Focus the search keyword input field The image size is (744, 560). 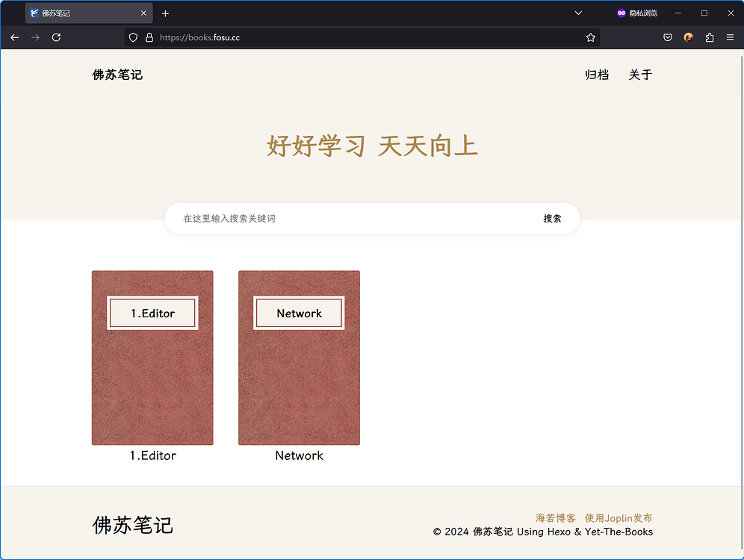(x=351, y=219)
